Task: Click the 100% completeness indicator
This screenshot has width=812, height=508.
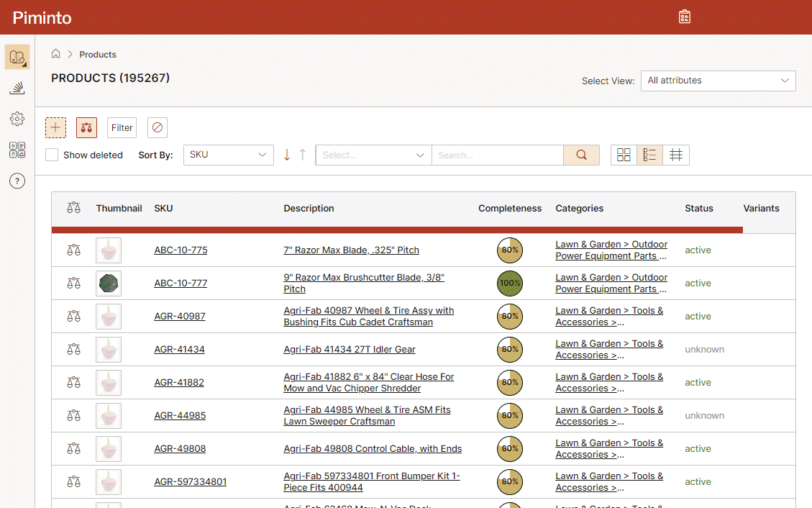Action: coord(510,284)
